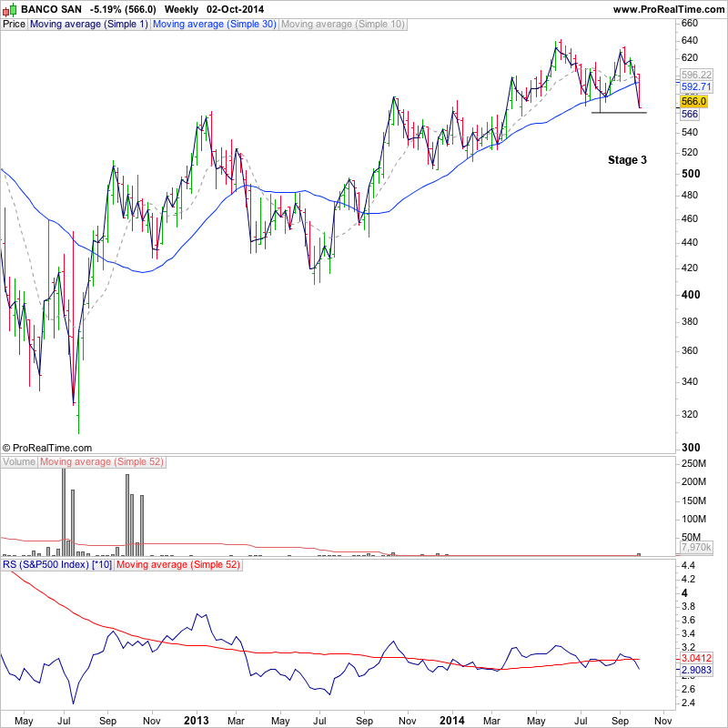Click the 300 price axis label
This screenshot has height=728, width=728.
click(691, 448)
